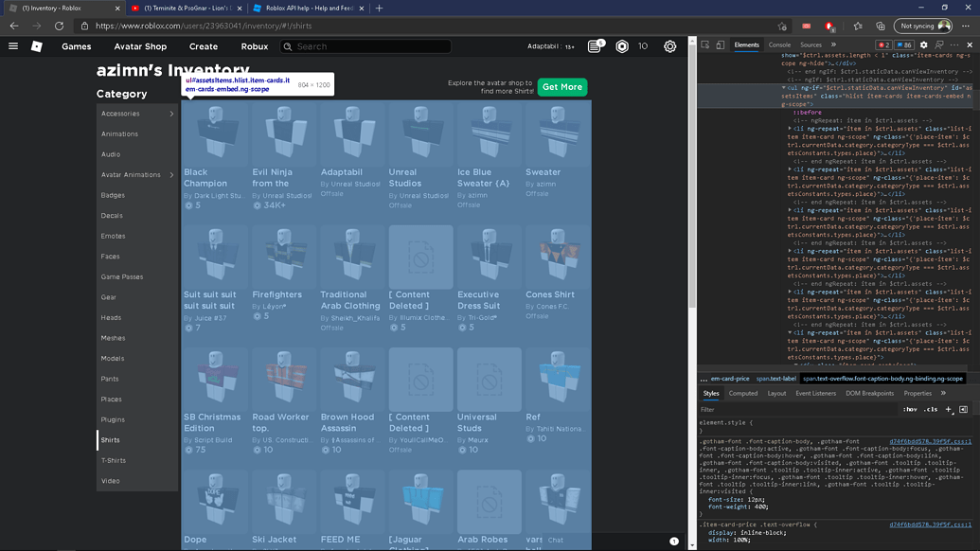Toggle the :hov pseudo-state panel
Viewport: 980px width, 551px height.
pyautogui.click(x=910, y=409)
